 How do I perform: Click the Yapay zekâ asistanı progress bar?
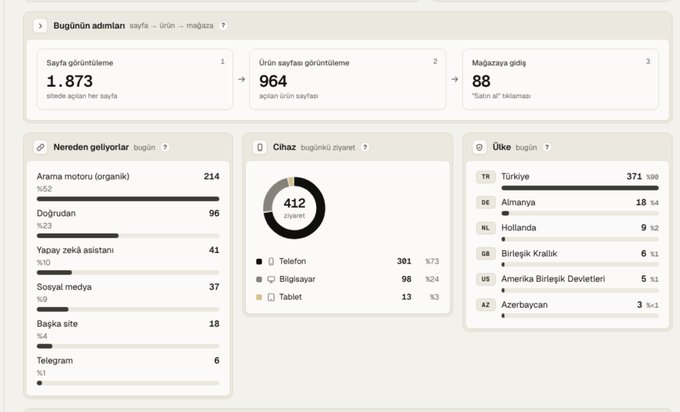tap(128, 273)
